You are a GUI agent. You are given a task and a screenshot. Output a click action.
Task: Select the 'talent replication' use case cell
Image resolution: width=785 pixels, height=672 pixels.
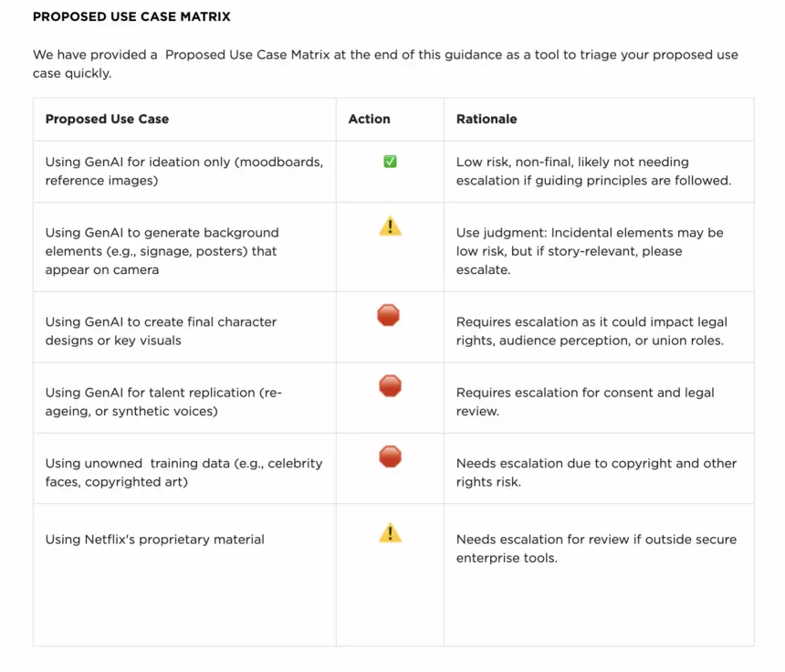tap(164, 402)
